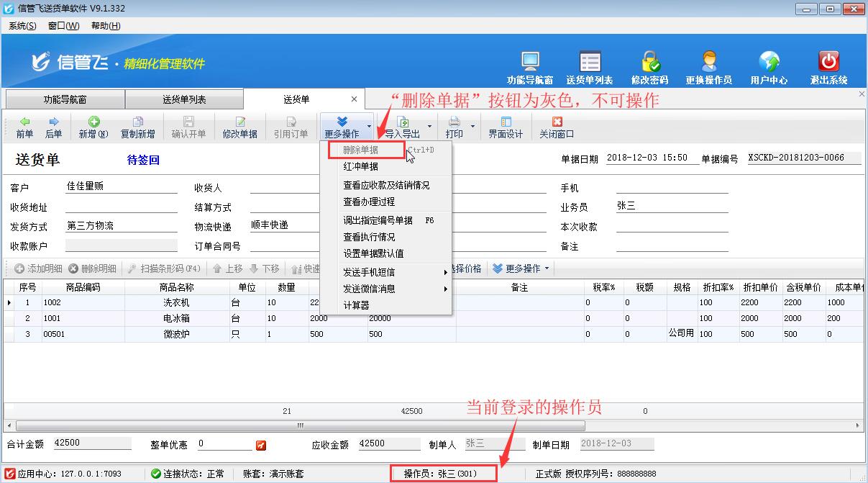Click the 更换操作员 icon
The width and height of the screenshot is (868, 483).
coord(709,65)
